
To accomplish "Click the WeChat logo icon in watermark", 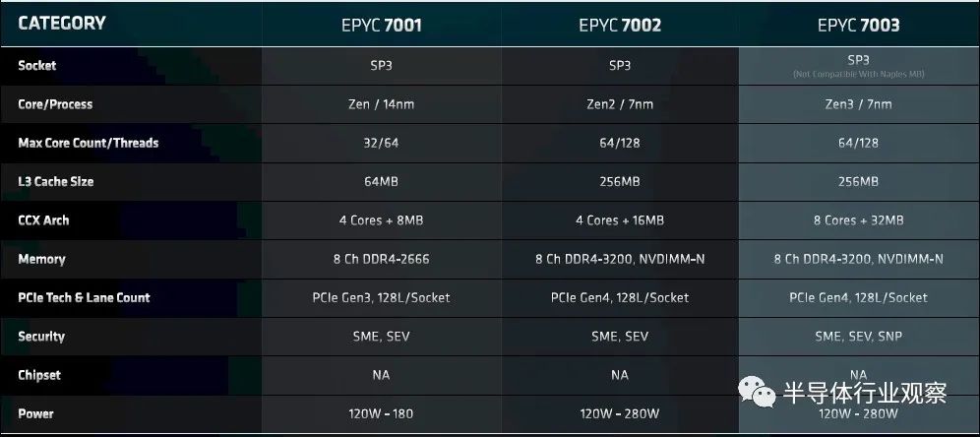I will point(757,392).
